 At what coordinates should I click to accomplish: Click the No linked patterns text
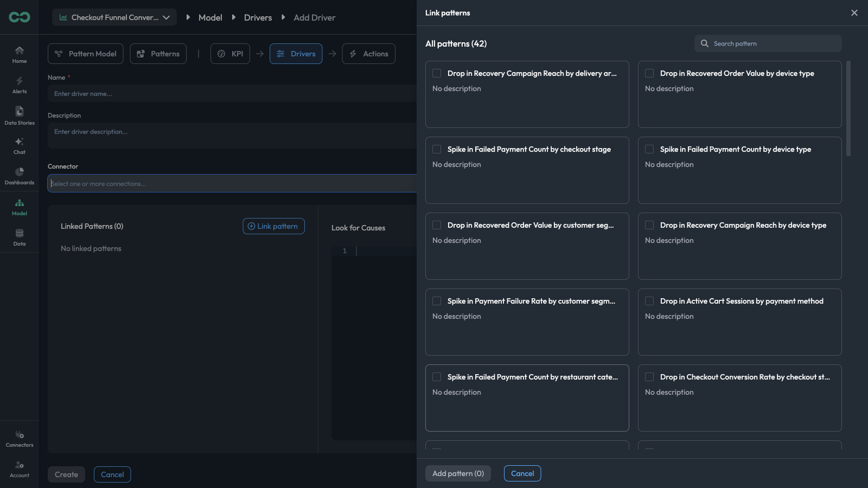(x=91, y=248)
